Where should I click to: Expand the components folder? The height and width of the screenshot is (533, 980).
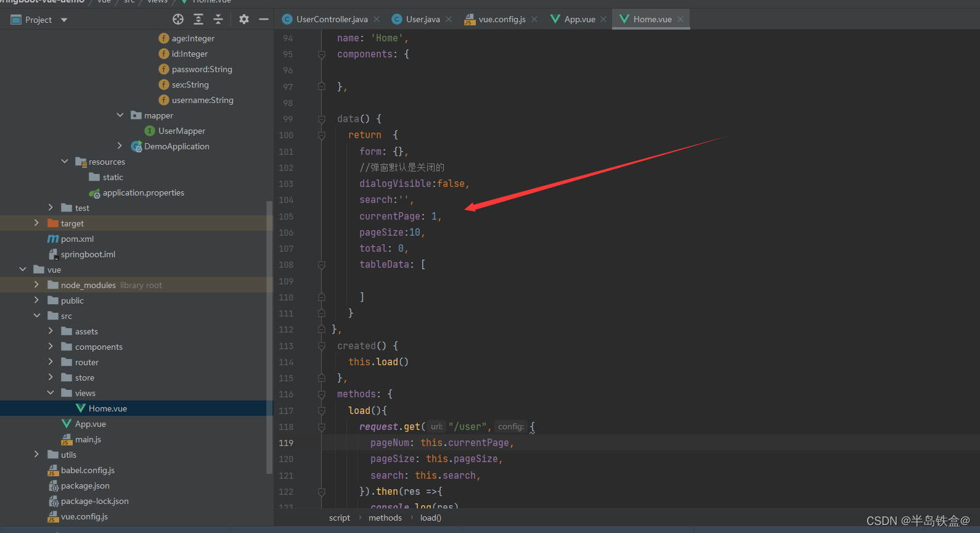point(51,347)
